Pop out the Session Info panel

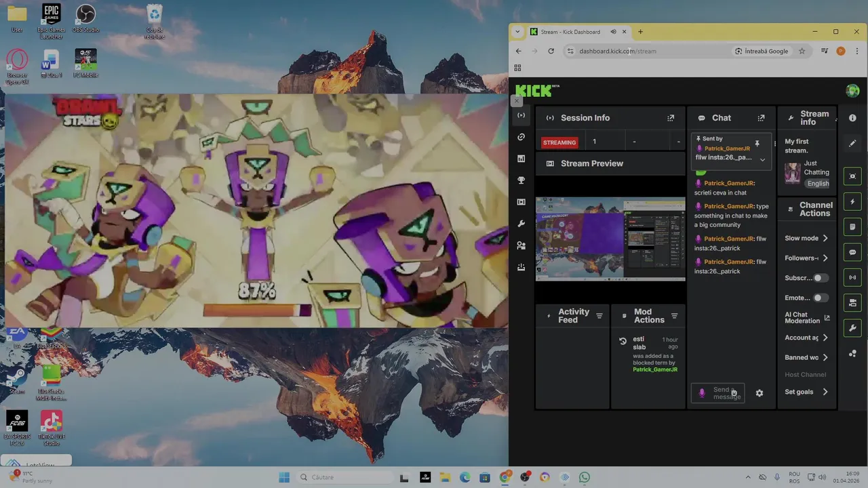point(671,118)
